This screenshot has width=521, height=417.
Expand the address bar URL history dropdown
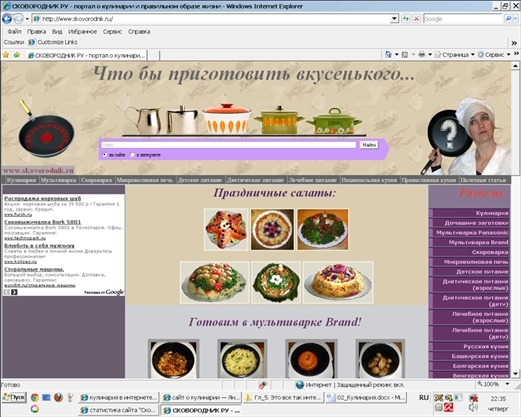tap(394, 19)
